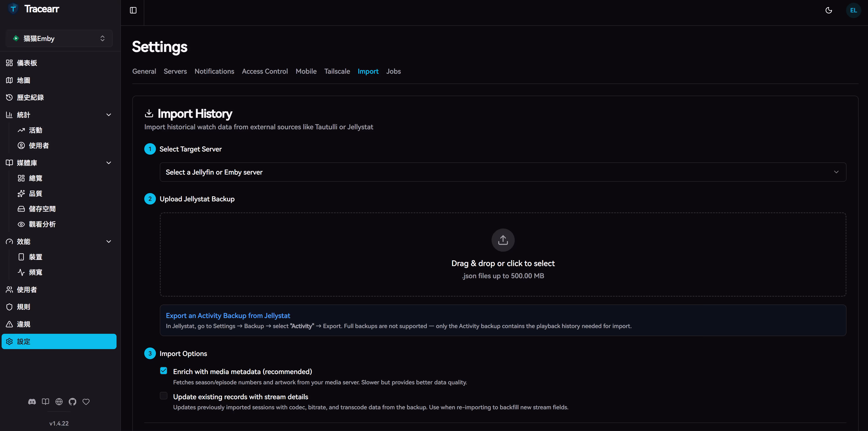This screenshot has width=868, height=431.
Task: Open the Select a Jellyfin or Emby server dropdown
Action: click(503, 172)
